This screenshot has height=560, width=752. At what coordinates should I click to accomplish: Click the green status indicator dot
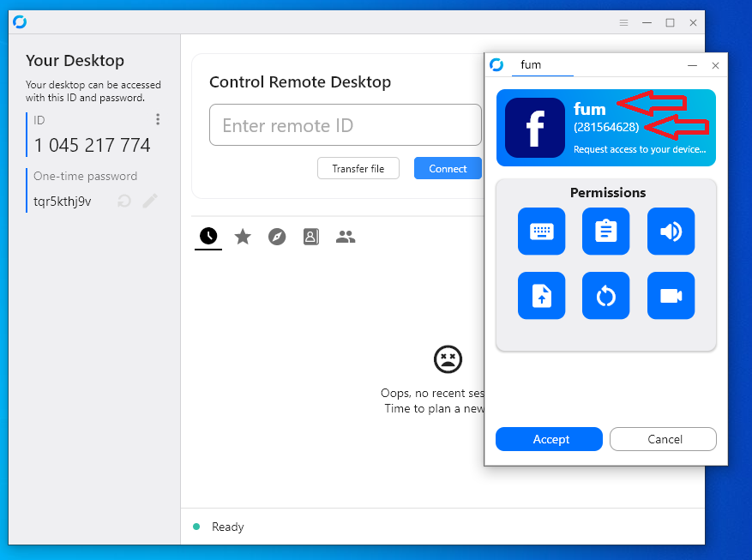click(196, 527)
